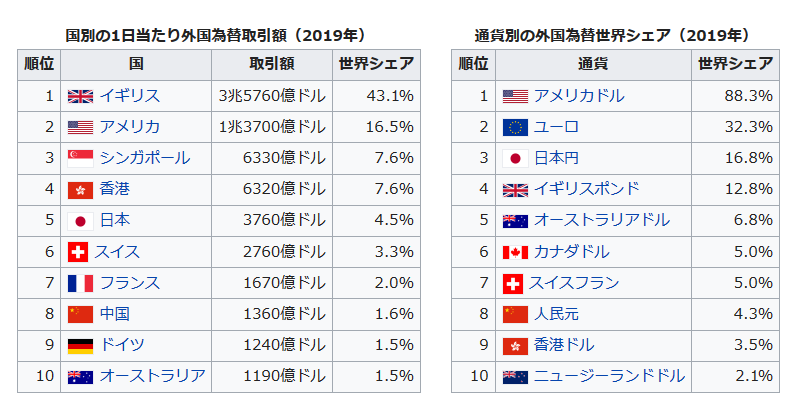Click the Singapore flag icon
Screen dimensions: 800x411
point(80,158)
